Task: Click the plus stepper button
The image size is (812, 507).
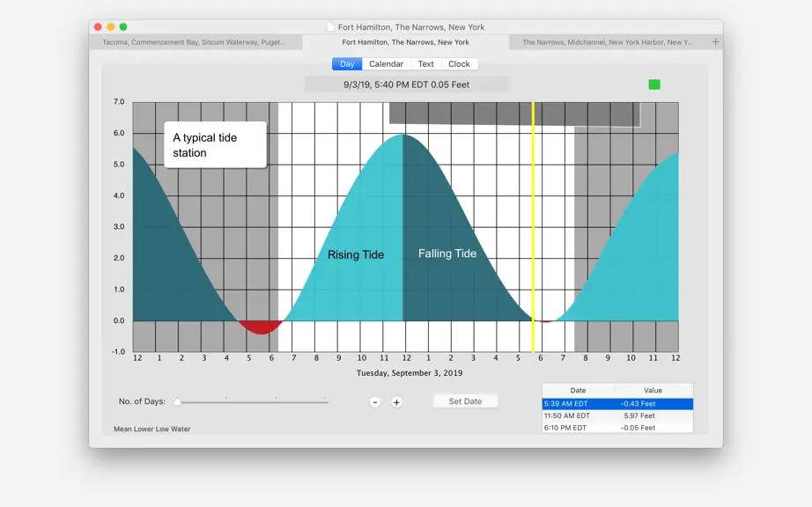Action: 396,402
